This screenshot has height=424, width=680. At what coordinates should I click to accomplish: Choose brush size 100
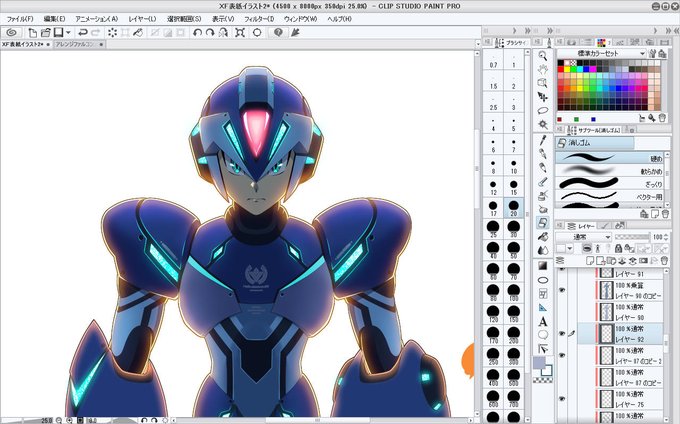[x=513, y=294]
